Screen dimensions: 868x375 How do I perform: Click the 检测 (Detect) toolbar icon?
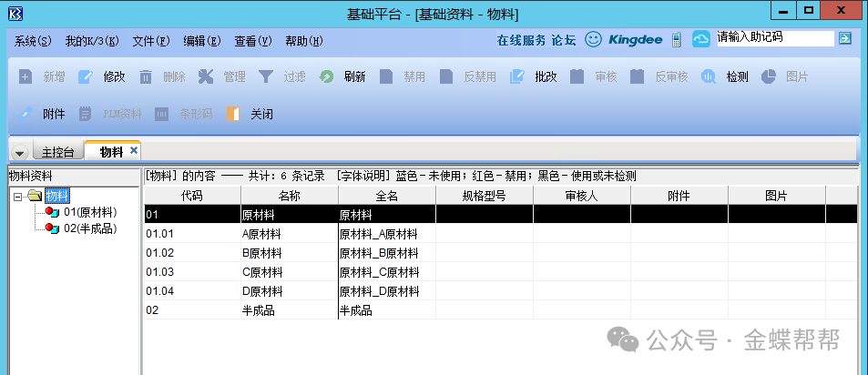(709, 77)
